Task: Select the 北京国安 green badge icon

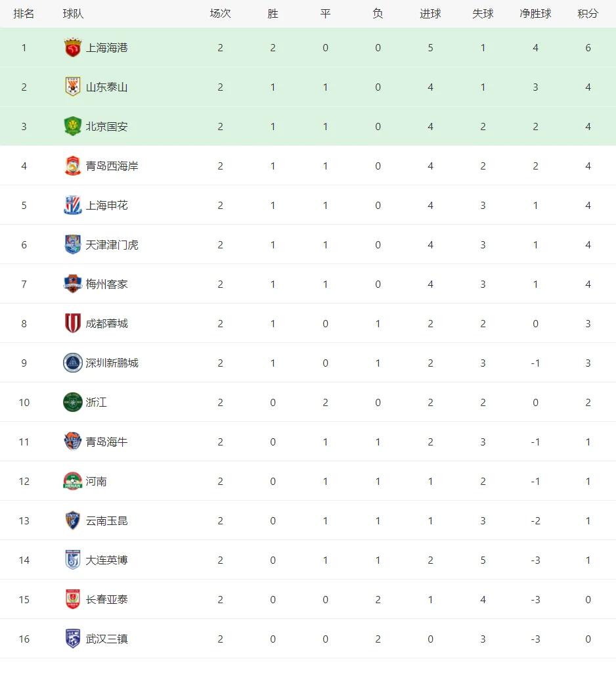Action: pos(72,126)
